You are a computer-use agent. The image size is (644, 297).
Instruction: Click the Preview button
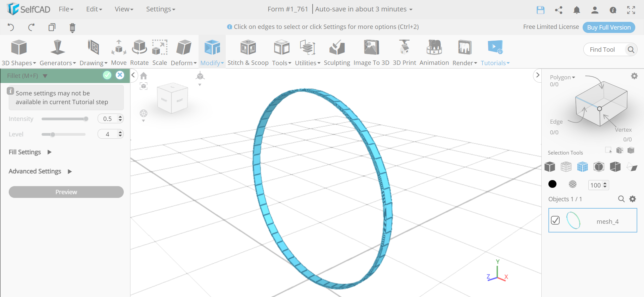point(66,192)
